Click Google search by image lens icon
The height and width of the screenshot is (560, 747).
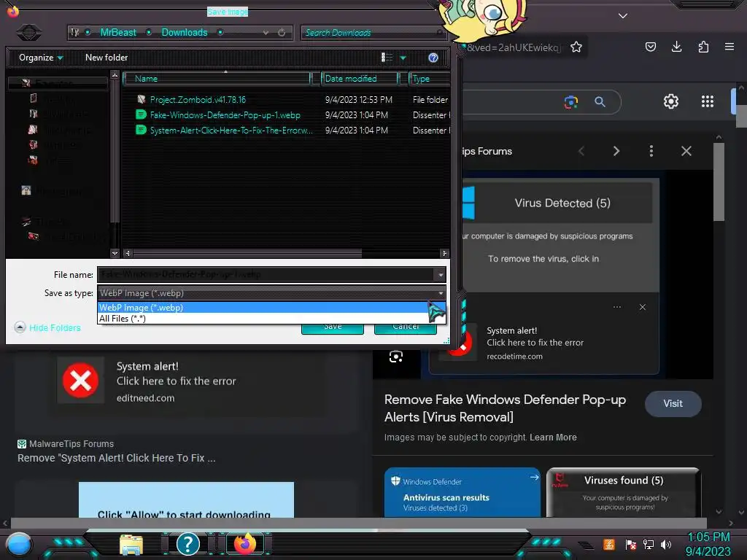pos(570,101)
